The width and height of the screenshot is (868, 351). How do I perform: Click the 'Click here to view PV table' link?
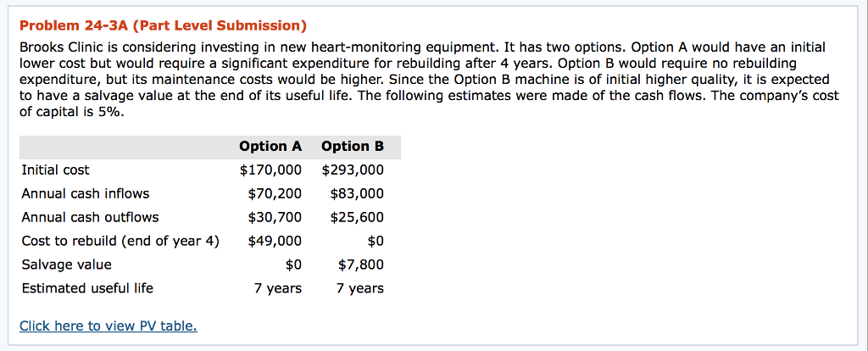108,326
